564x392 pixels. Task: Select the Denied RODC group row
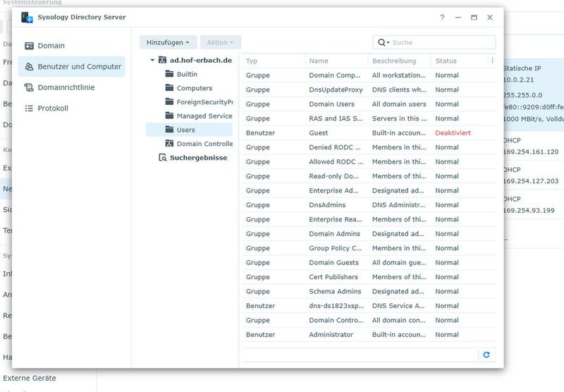click(x=369, y=147)
